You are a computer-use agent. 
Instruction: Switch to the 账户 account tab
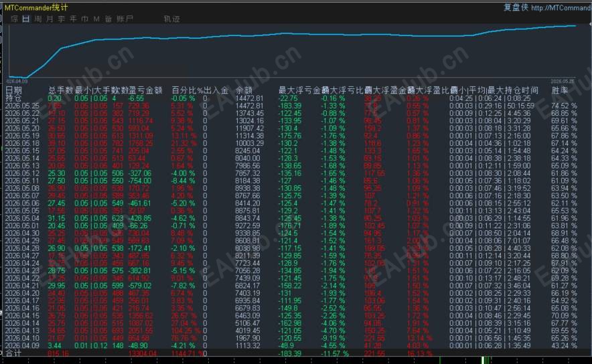click(125, 19)
